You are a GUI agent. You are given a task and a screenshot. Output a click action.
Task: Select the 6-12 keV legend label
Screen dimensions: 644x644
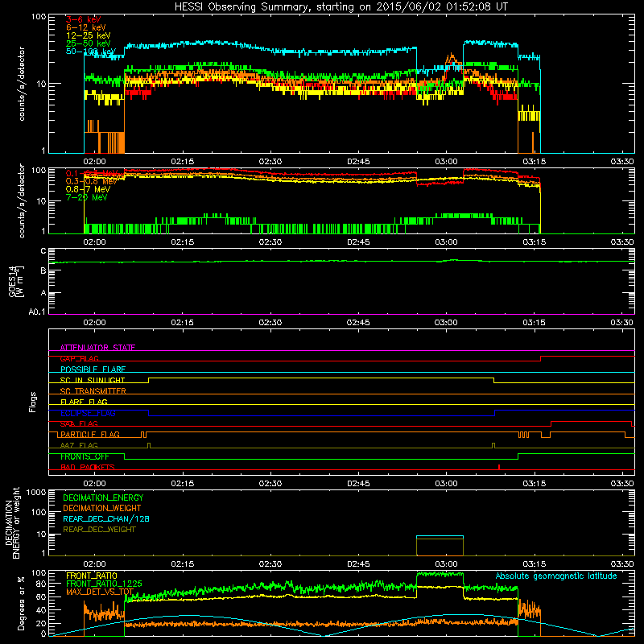pyautogui.click(x=86, y=27)
